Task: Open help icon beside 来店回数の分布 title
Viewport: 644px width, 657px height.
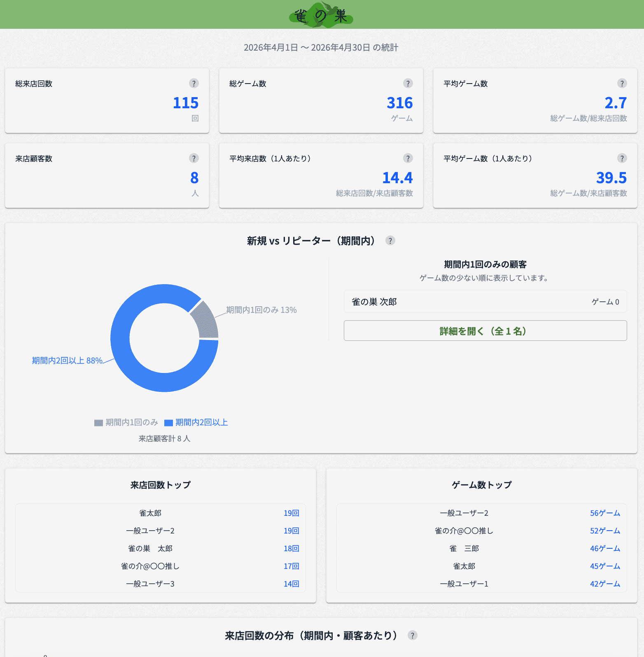Action: [413, 635]
